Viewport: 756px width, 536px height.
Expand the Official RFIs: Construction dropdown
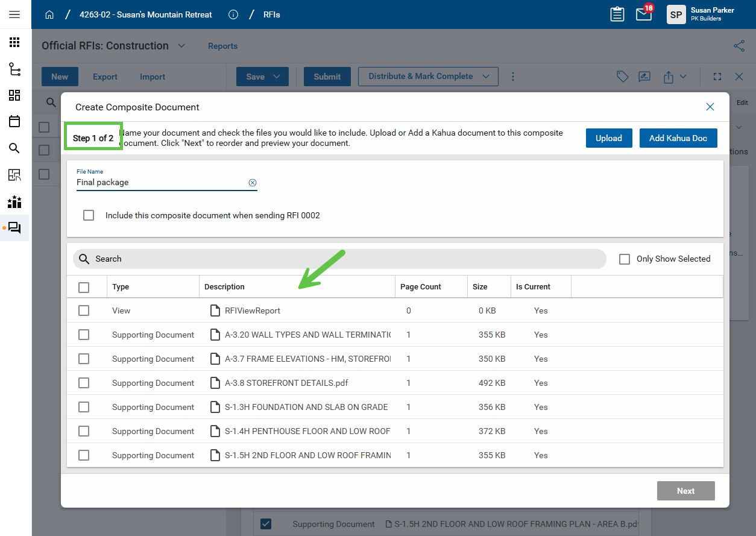181,46
